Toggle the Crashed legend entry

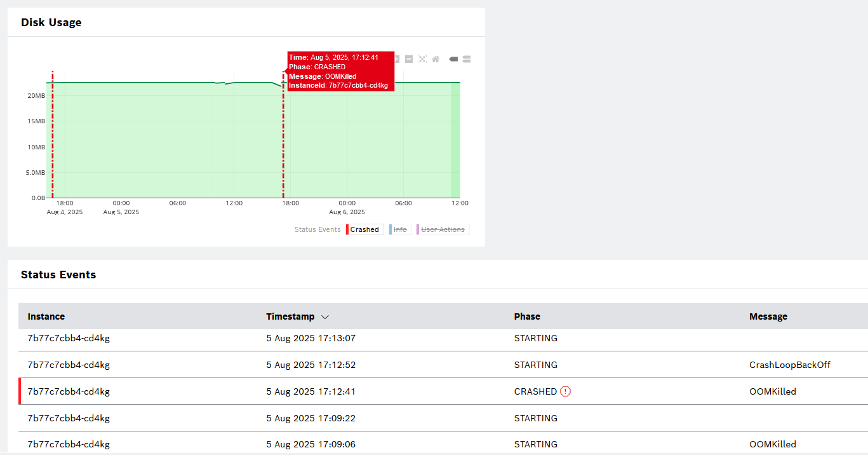(364, 229)
